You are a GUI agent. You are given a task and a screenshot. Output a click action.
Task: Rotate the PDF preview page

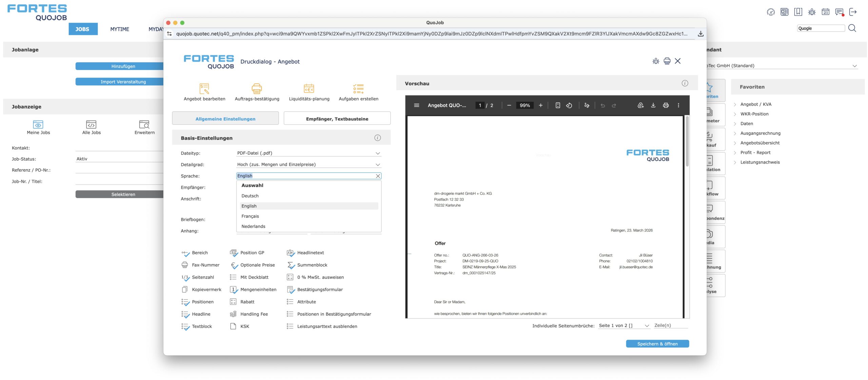coord(569,106)
